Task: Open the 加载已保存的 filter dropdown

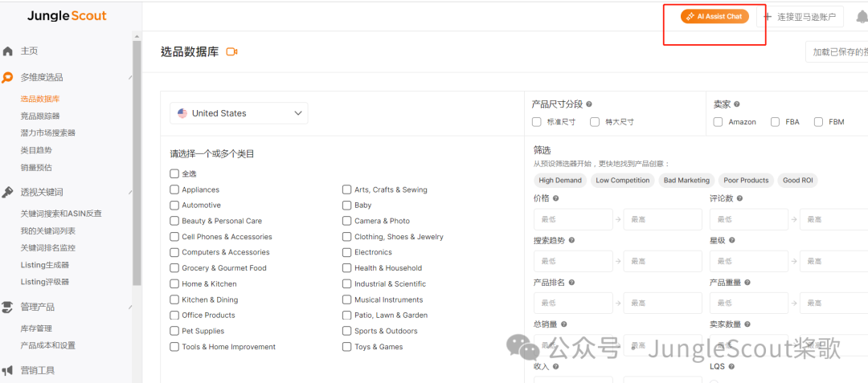Action: (x=837, y=52)
